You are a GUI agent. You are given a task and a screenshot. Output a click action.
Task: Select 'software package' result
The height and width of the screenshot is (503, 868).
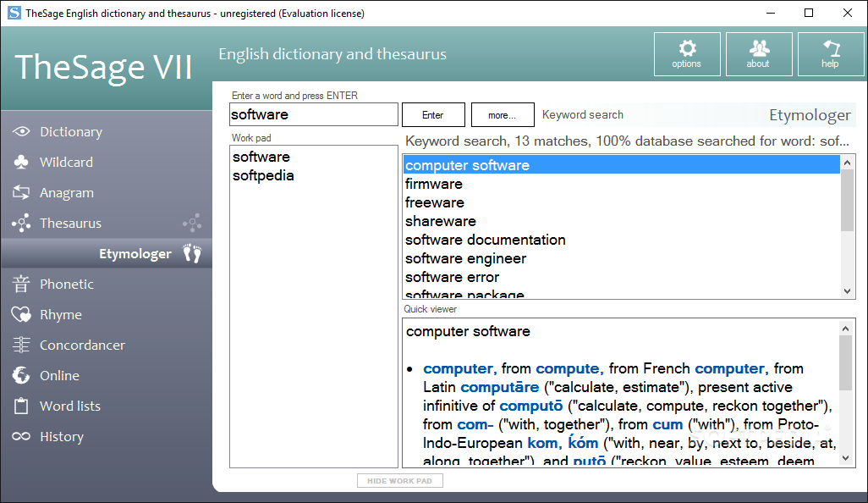[x=464, y=294]
